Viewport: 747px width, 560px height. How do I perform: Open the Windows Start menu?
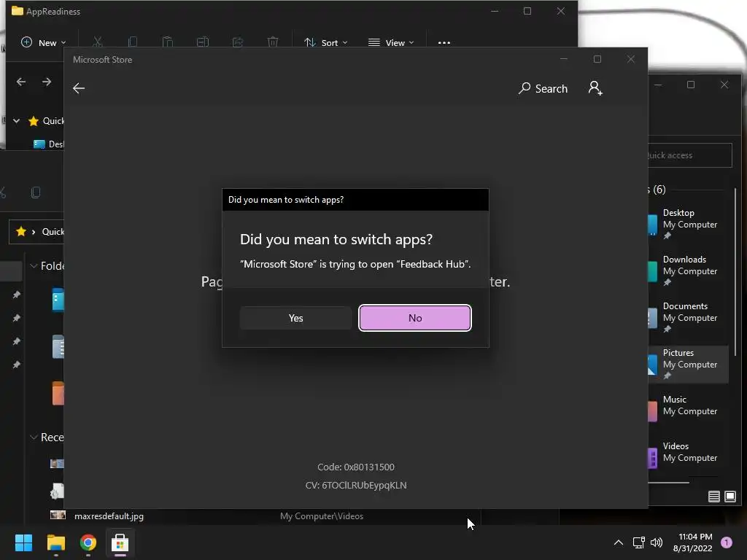pos(23,542)
